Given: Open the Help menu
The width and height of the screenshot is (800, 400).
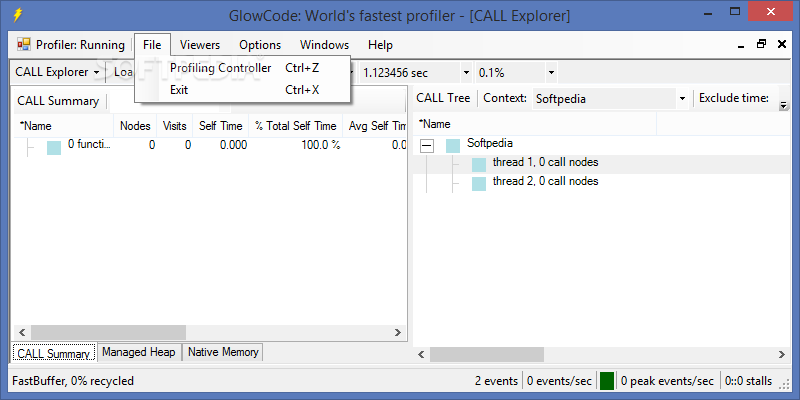Looking at the screenshot, I should (x=380, y=45).
